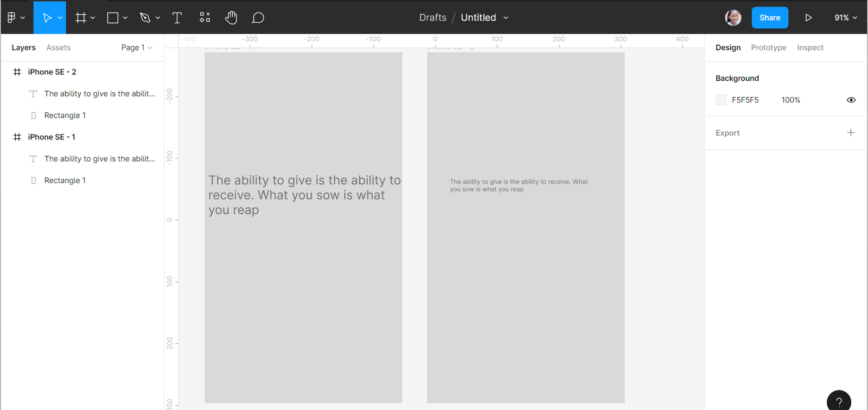
Task: Open the Prototype tab
Action: (768, 48)
